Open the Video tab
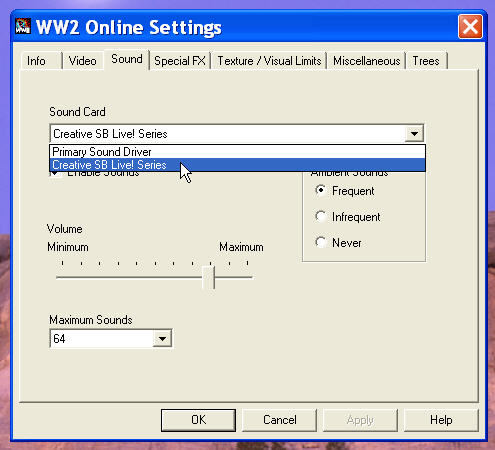Viewport: 495px width, 450px height. 83,61
